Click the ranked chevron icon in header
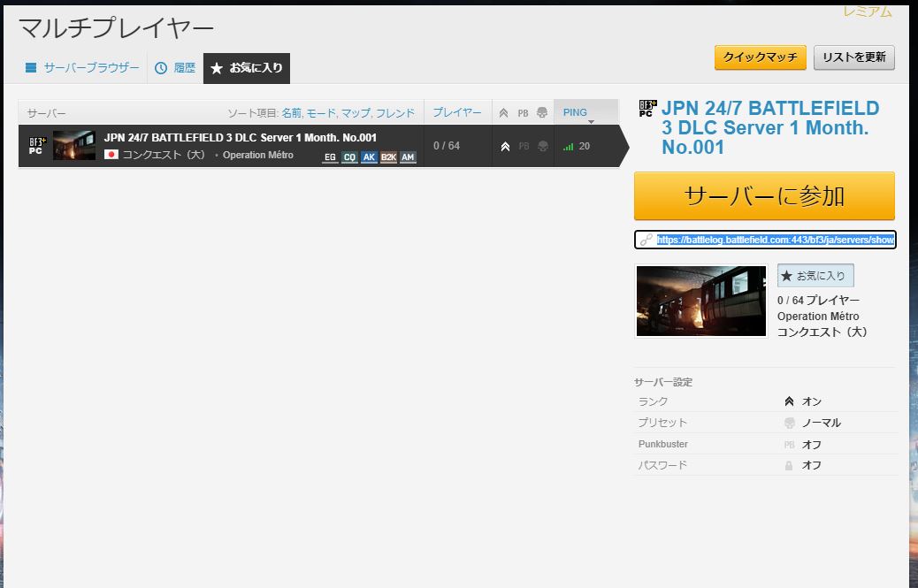The width and height of the screenshot is (918, 588). point(504,113)
